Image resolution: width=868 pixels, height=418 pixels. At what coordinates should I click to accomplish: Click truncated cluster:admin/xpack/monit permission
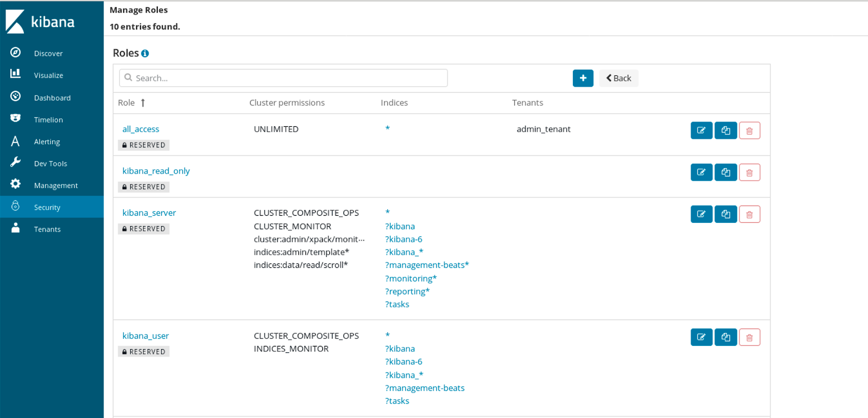pyautogui.click(x=309, y=239)
